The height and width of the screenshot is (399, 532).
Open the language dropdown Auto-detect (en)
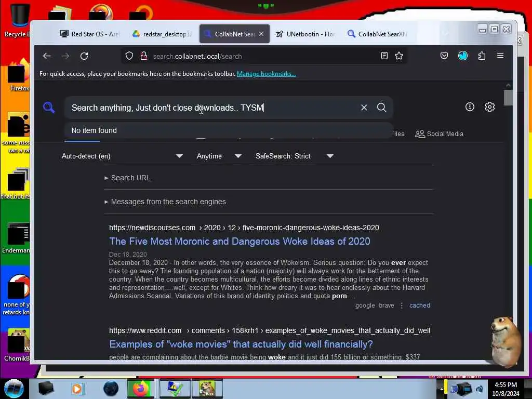[122, 156]
